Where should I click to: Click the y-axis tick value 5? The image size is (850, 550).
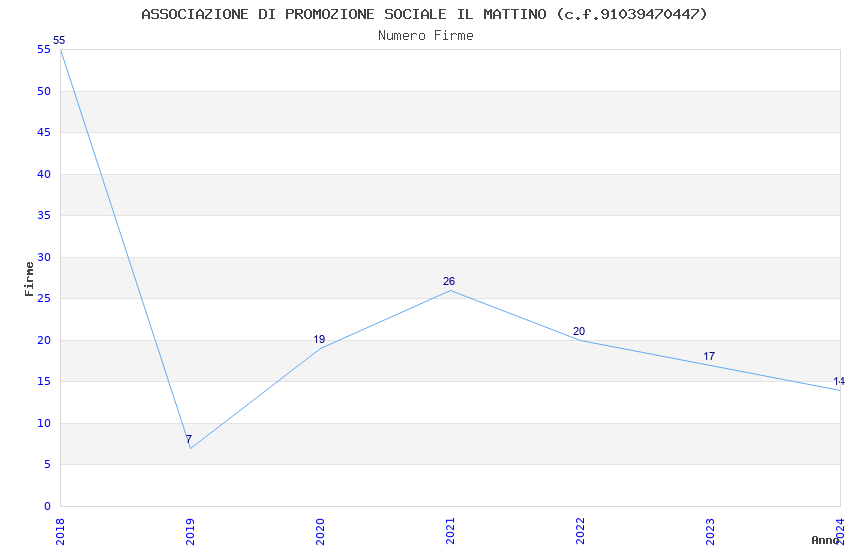click(x=47, y=464)
